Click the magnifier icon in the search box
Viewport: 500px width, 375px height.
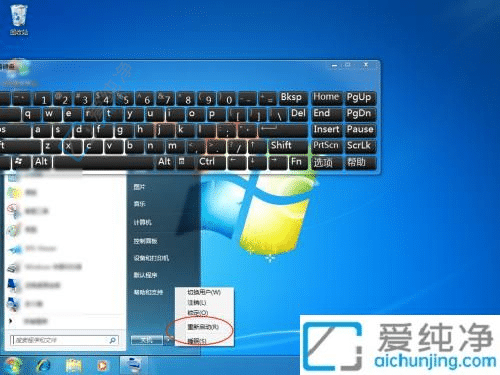coord(112,340)
